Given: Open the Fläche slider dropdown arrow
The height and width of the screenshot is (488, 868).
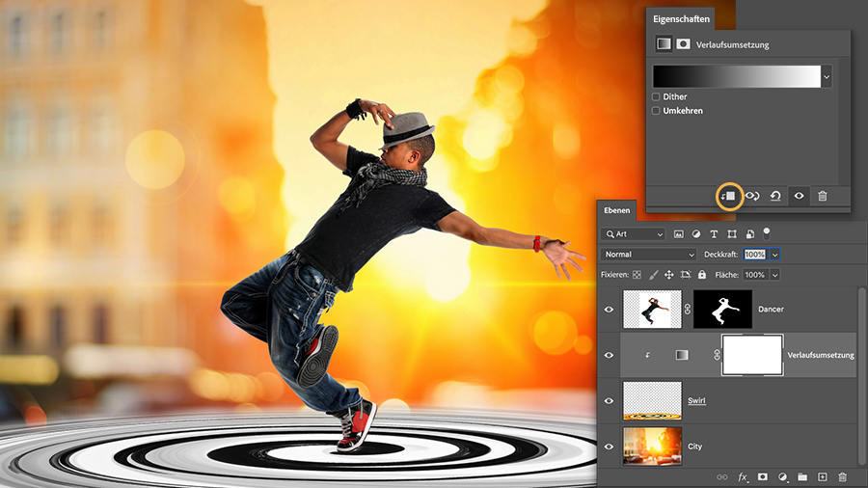Looking at the screenshot, I should point(775,275).
